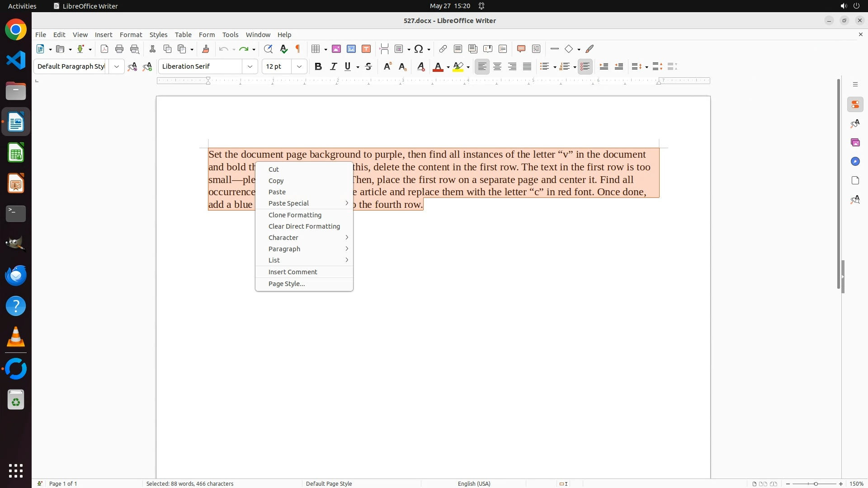Click the Insert Hyperlink icon
Screen dimensions: 868x488
[443, 49]
